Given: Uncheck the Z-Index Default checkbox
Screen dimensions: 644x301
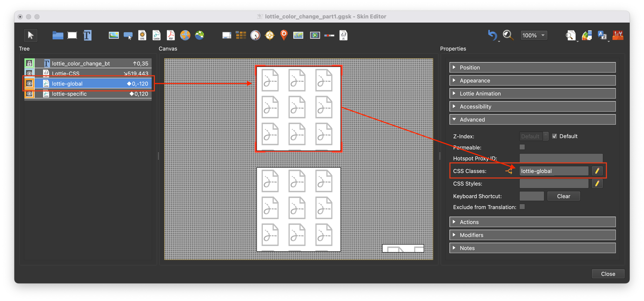Looking at the screenshot, I should 554,136.
